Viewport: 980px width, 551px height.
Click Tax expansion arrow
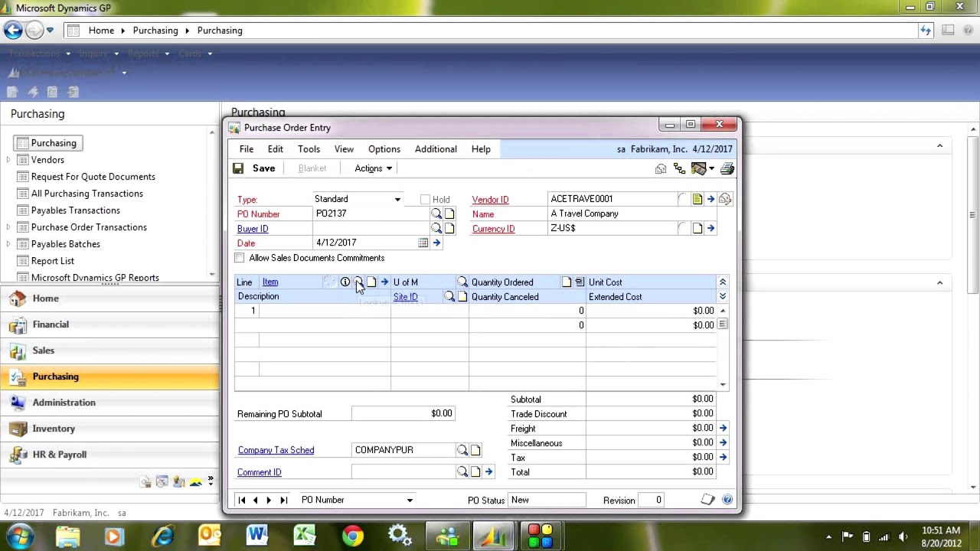(723, 458)
